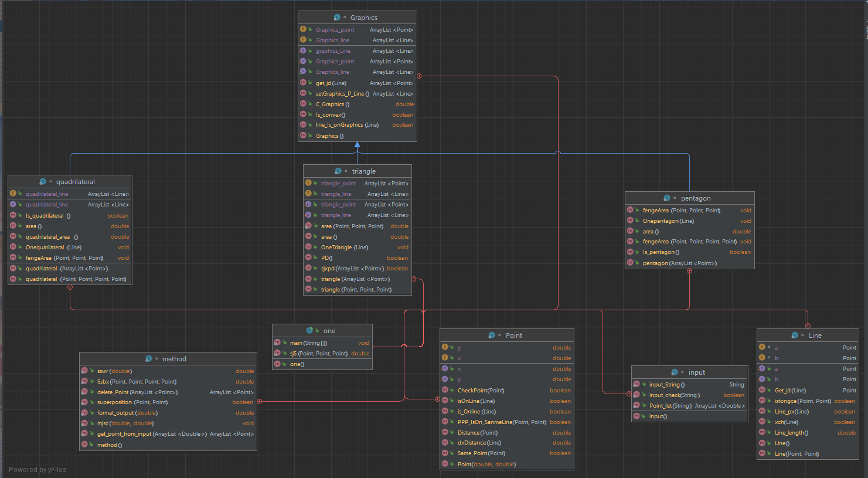
Task: Click the class icon beside quadrilateral title
Action: 42,182
